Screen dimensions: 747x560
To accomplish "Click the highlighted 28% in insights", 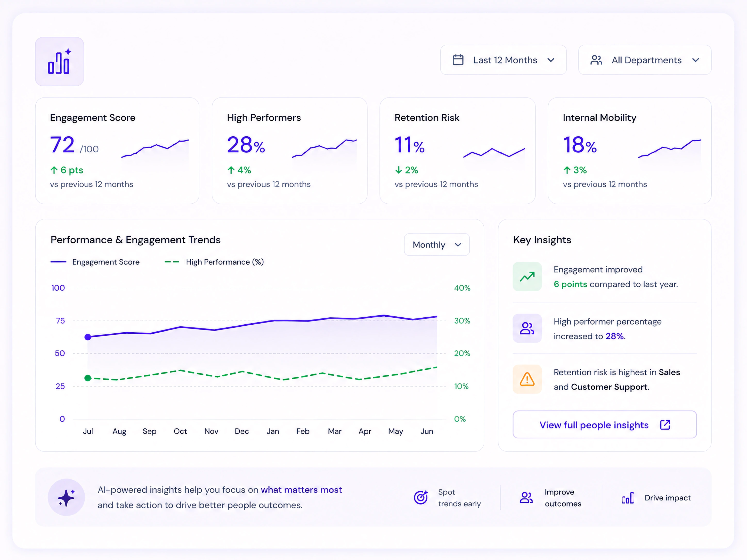I will (615, 336).
